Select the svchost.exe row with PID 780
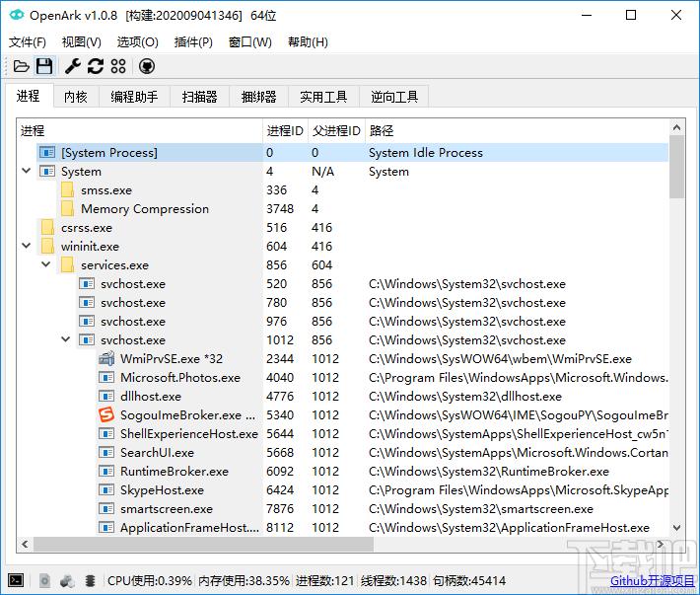 coord(342,302)
